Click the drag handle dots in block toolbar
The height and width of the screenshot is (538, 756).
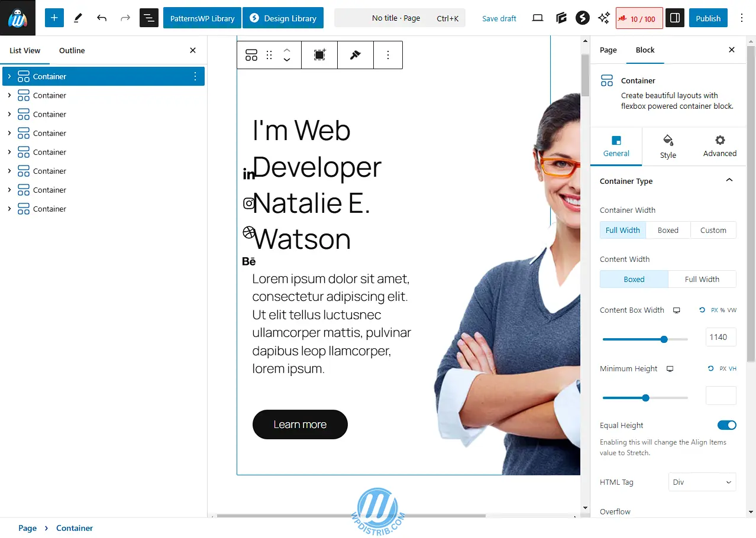click(269, 55)
